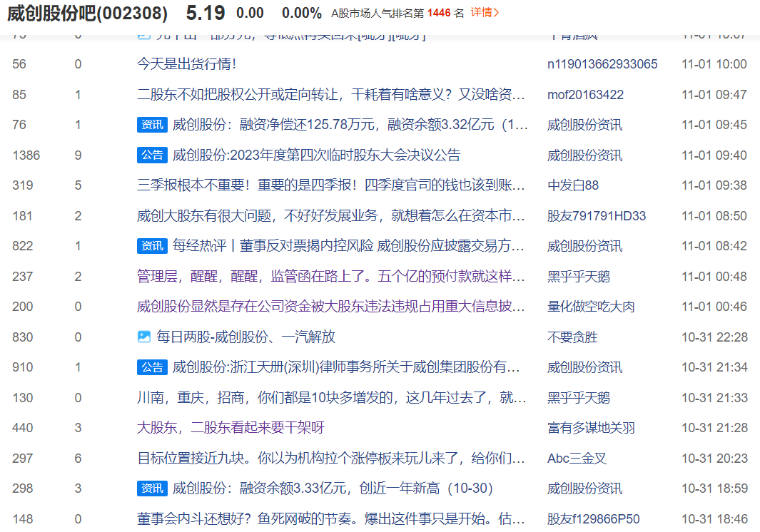This screenshot has width=760, height=532.
Task: Open post 威创大股东有很大问题
Action: (x=331, y=215)
